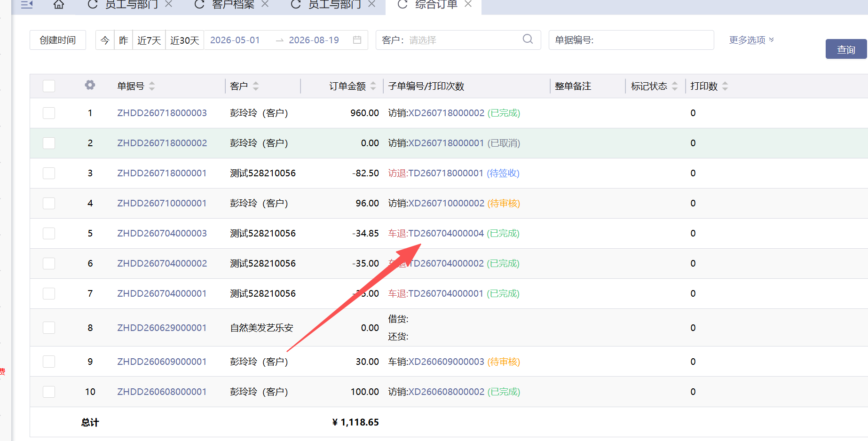Open order ZHDD260609000001
The height and width of the screenshot is (441, 868).
(162, 362)
